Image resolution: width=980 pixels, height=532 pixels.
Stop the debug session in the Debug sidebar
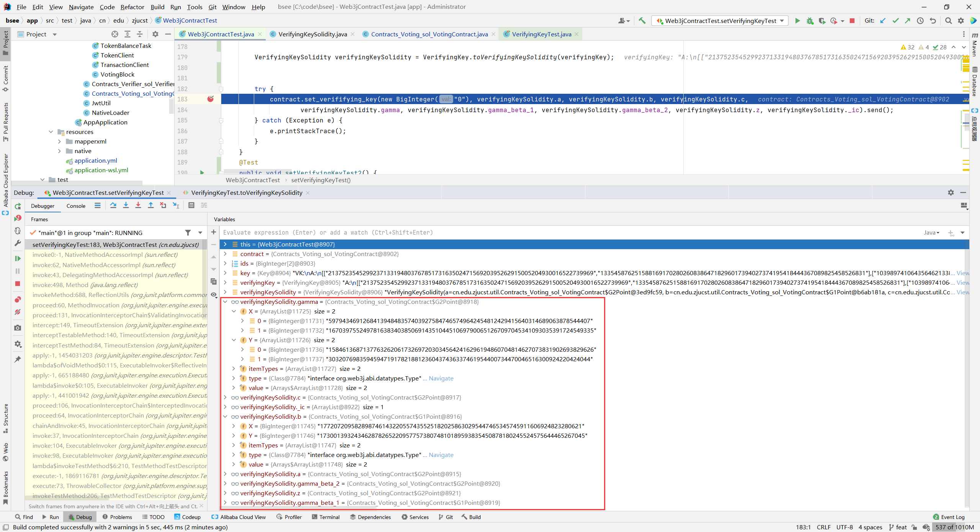pos(18,284)
